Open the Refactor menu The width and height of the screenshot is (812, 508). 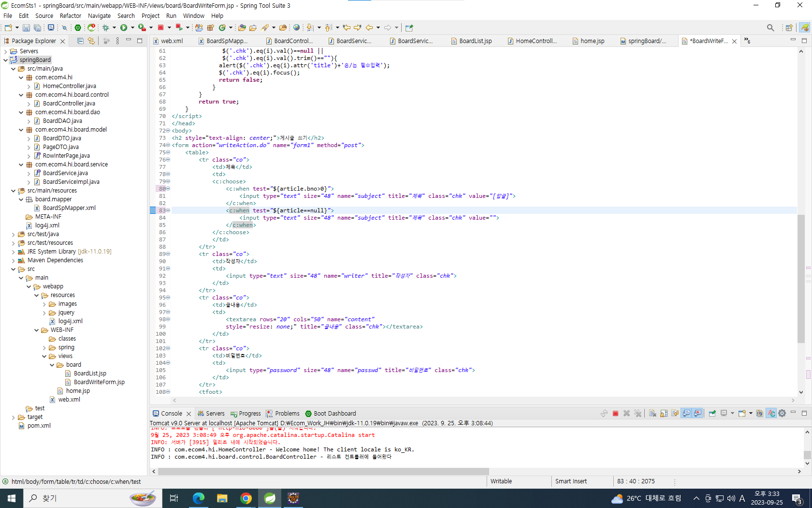(71, 15)
